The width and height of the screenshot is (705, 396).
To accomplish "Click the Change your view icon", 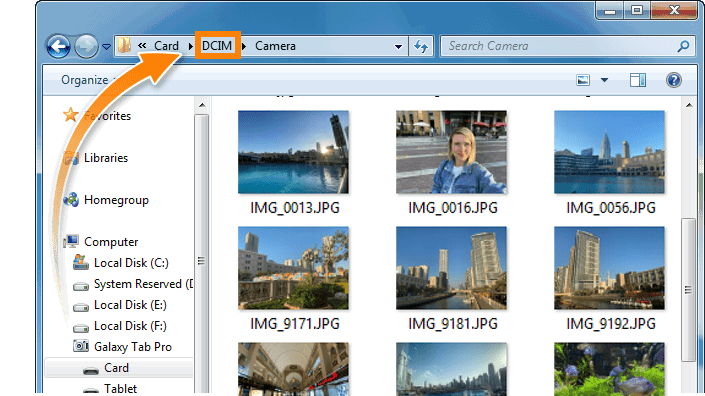I will 583,80.
